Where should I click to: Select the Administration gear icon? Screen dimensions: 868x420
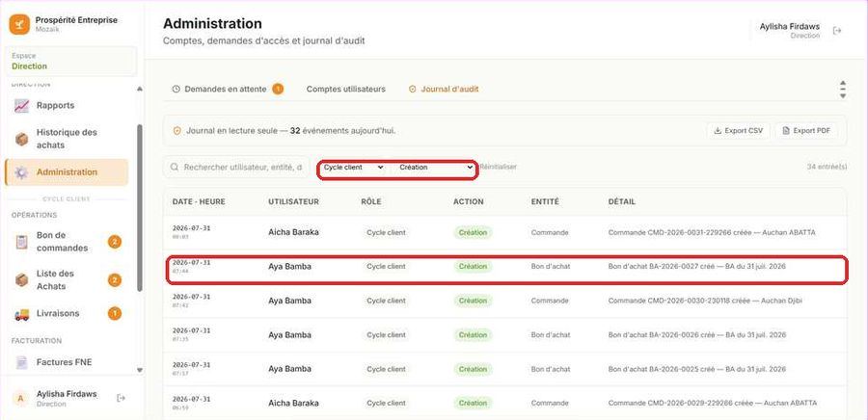[21, 172]
